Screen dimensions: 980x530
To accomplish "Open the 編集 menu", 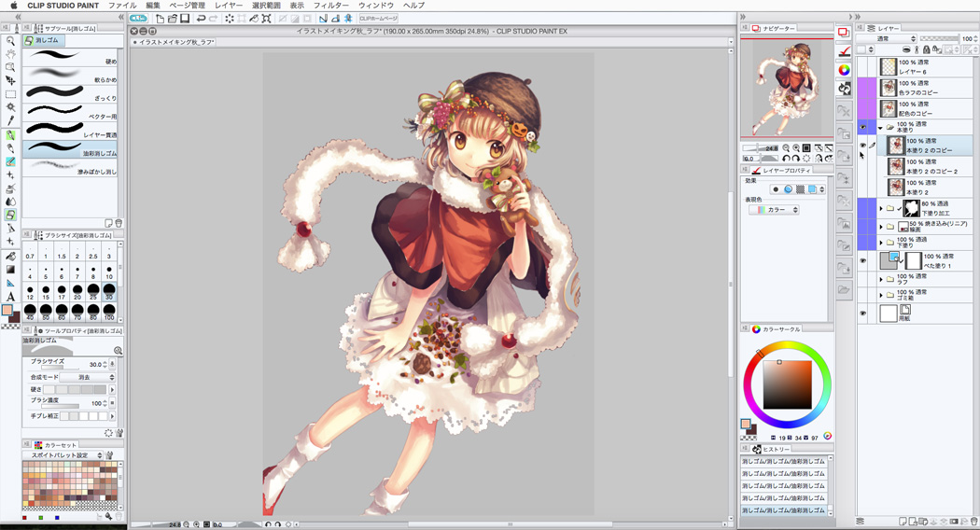I will pos(153,5).
